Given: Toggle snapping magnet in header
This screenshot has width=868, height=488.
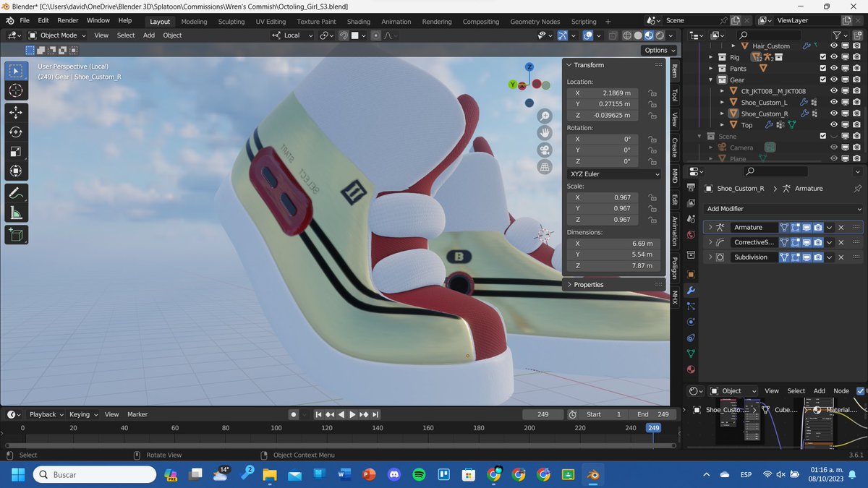Looking at the screenshot, I should (x=344, y=35).
